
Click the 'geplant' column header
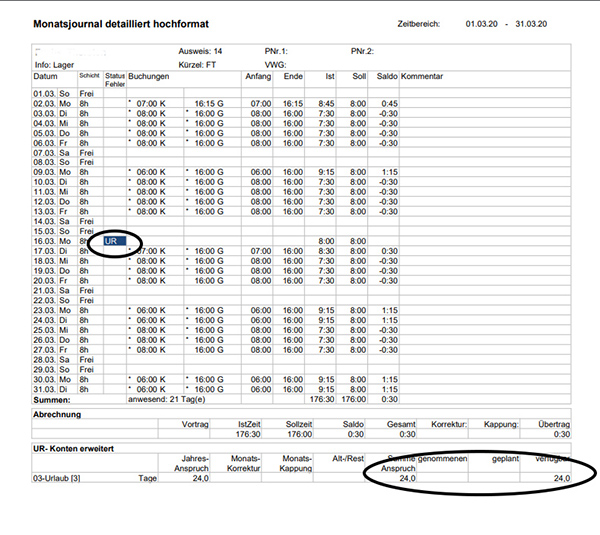(x=505, y=458)
